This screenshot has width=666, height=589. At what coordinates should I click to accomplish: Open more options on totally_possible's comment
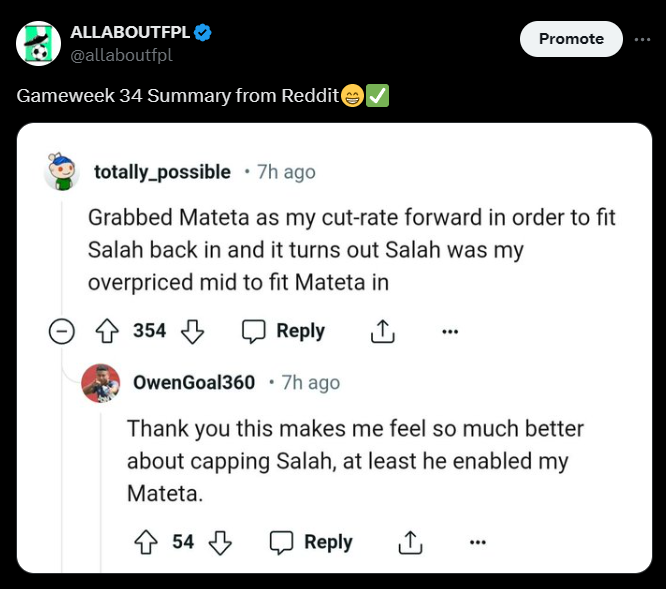point(450,331)
